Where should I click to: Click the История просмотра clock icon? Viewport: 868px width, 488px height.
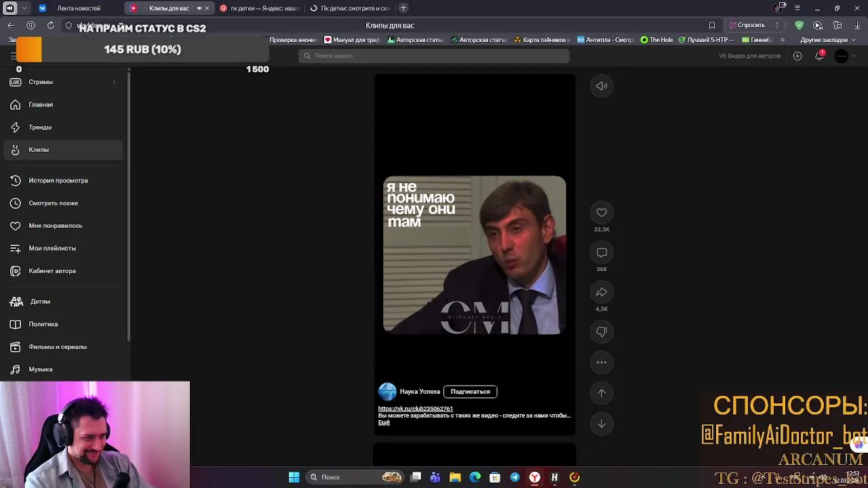pos(15,180)
